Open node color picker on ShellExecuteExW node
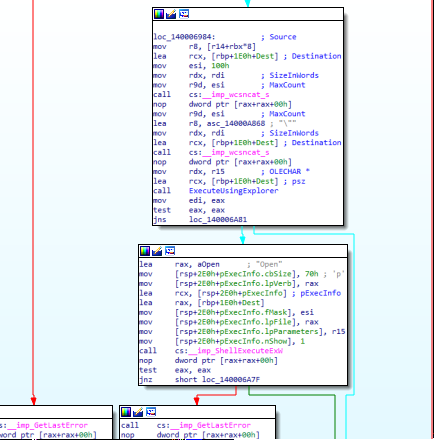 pyautogui.click(x=145, y=251)
